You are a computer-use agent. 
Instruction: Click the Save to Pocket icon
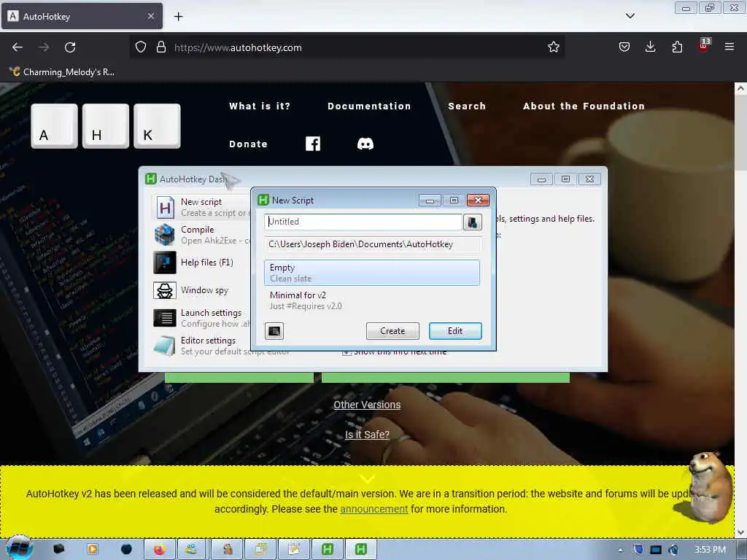point(624,47)
